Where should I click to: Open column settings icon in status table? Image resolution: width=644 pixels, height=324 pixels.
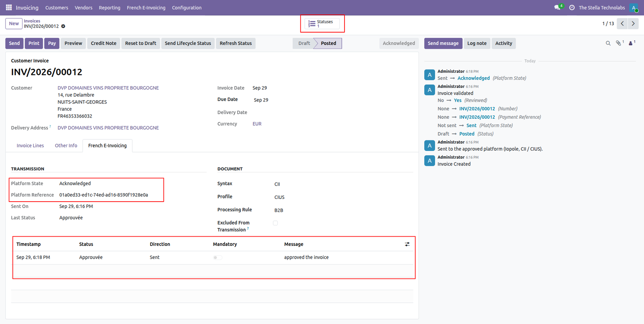(x=407, y=244)
